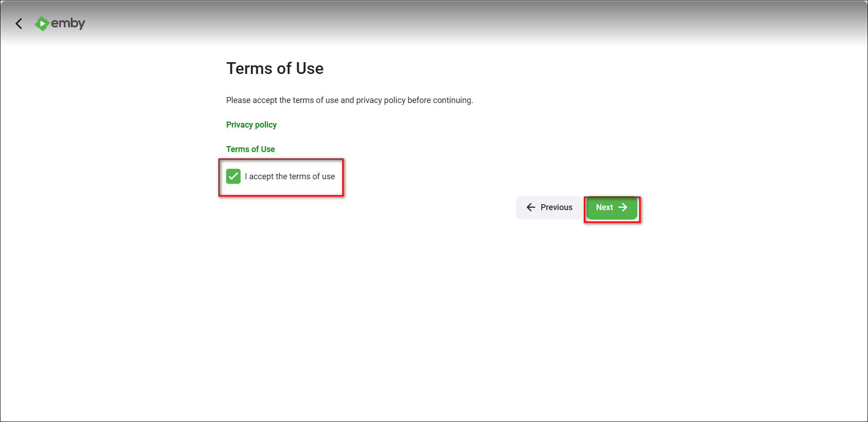Click the left arrow icon on Previous
The image size is (868, 422).
pyautogui.click(x=531, y=207)
